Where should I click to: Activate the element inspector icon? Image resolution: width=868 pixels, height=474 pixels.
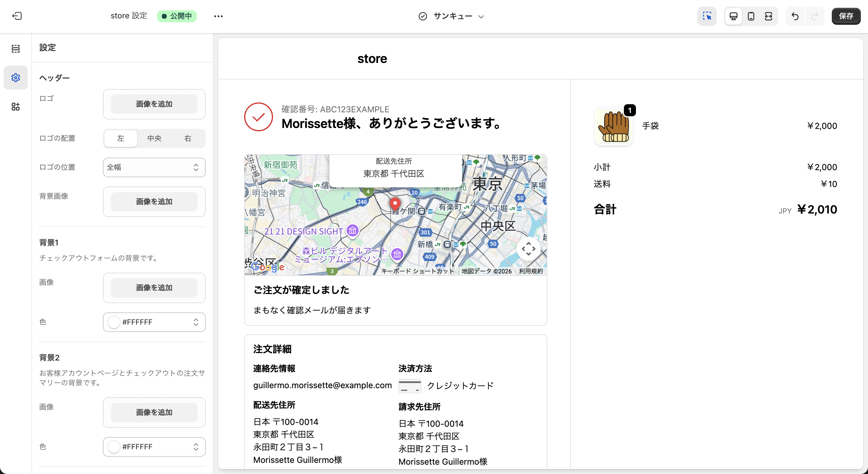click(x=706, y=16)
